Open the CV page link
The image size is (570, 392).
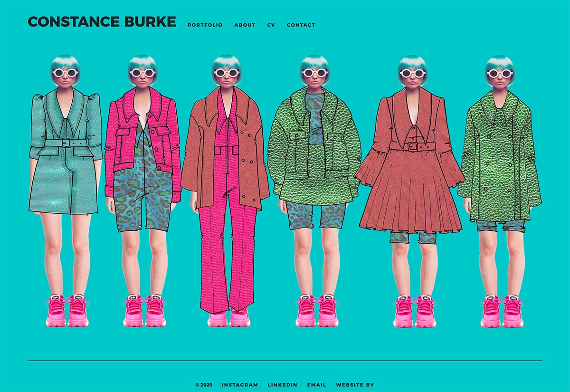coord(271,25)
